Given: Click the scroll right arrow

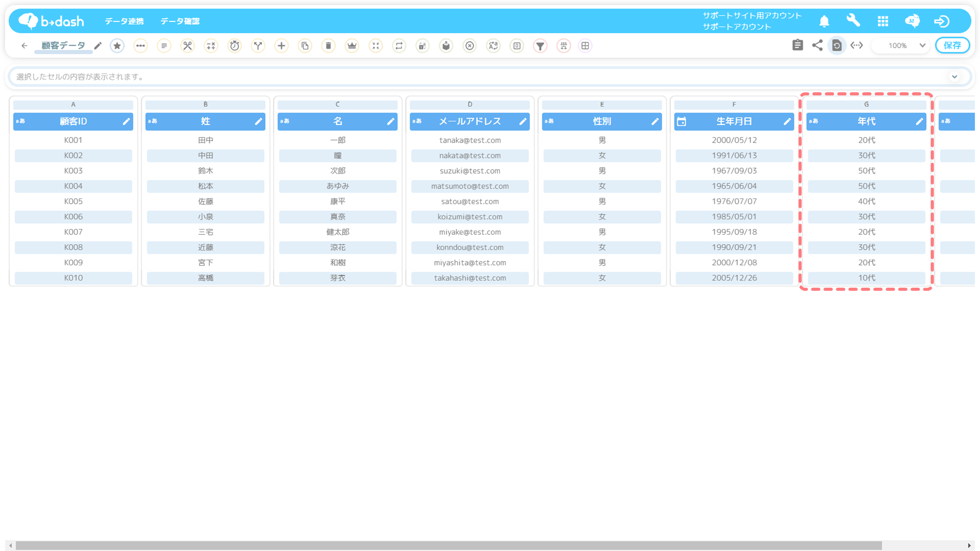Looking at the screenshot, I should pos(969,546).
